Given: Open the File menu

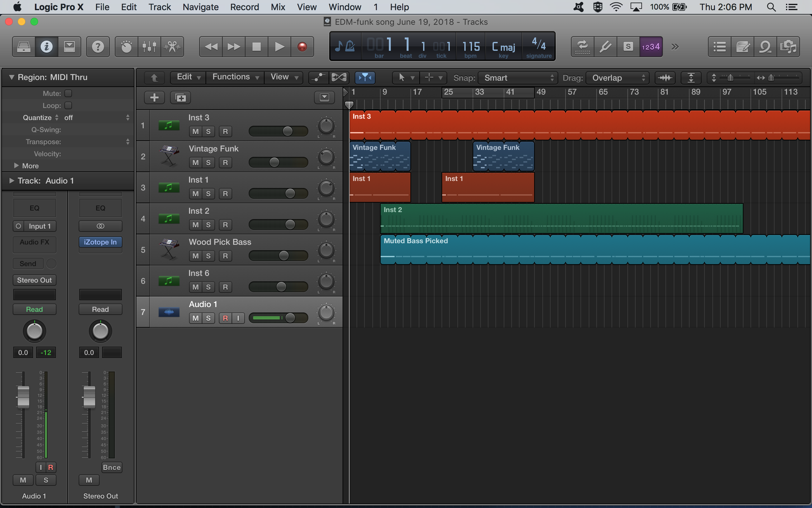Looking at the screenshot, I should (102, 7).
